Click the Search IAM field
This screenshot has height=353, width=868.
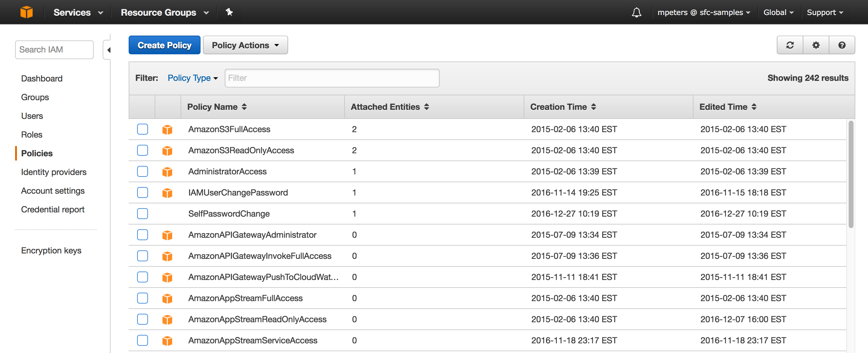pyautogui.click(x=54, y=50)
